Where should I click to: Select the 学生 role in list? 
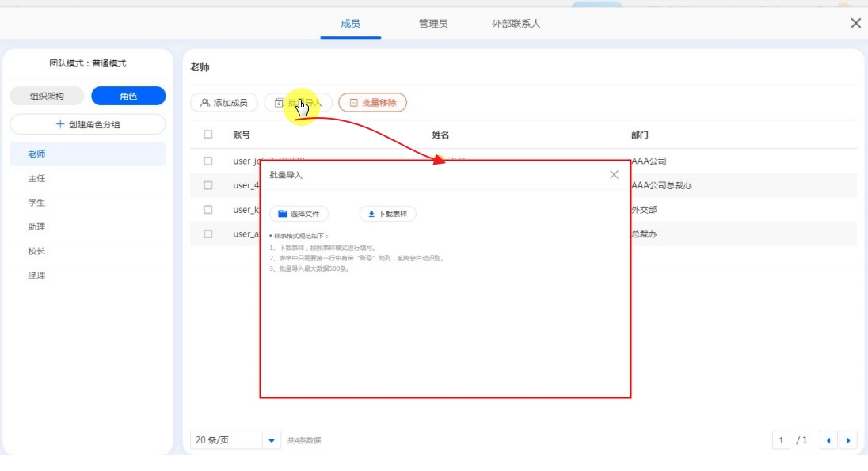coord(36,203)
